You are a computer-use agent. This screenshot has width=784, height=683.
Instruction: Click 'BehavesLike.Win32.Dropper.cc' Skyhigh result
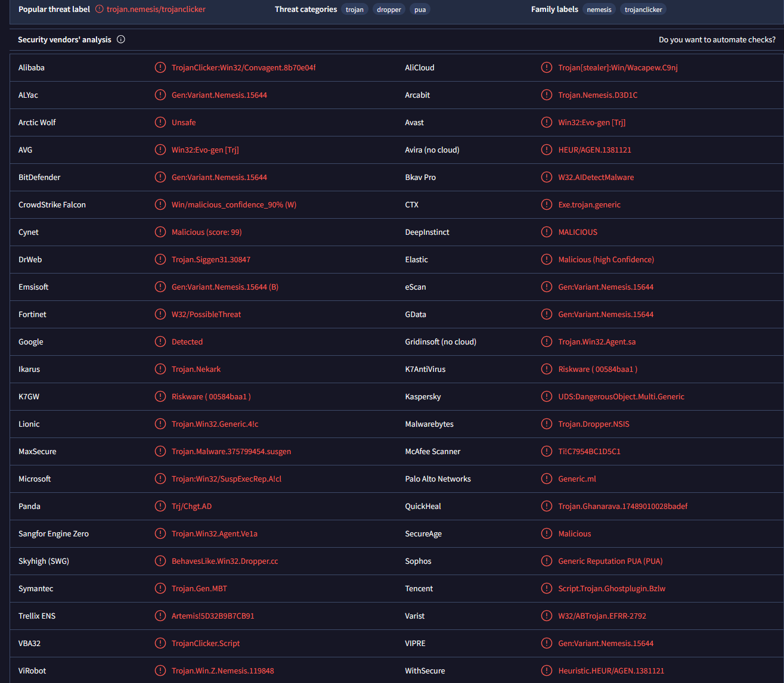(225, 561)
